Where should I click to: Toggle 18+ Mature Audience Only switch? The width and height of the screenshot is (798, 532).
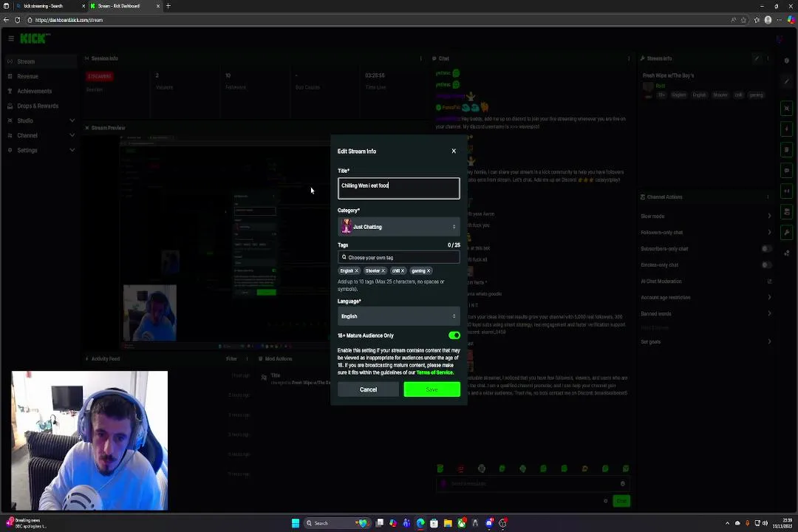click(454, 335)
